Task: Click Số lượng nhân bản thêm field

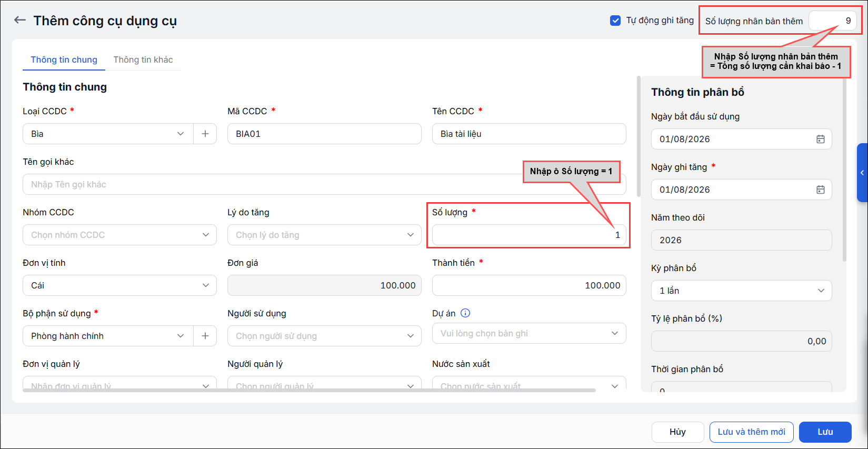Action: (x=833, y=21)
